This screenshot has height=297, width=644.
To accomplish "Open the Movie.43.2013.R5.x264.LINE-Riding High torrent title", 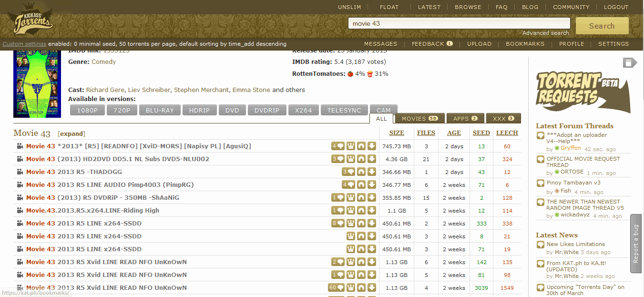I will 92,210.
